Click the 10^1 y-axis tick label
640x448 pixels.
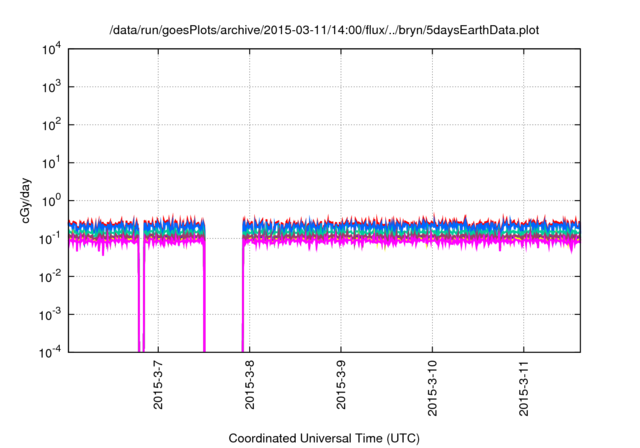[52, 163]
